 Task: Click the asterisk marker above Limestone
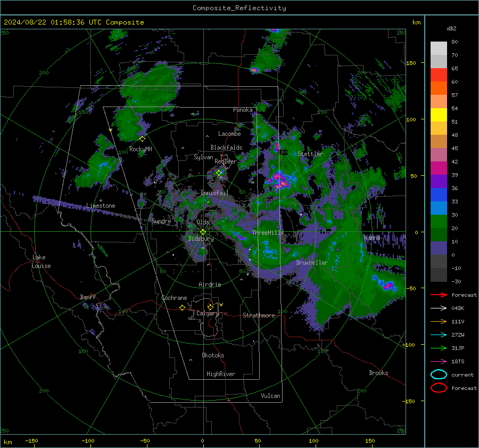101,201
